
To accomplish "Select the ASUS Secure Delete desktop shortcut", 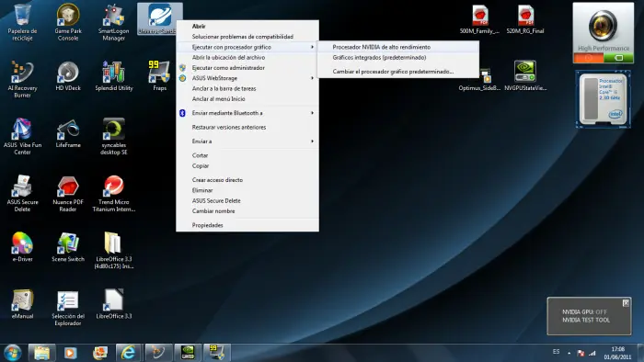I will pyautogui.click(x=22, y=194).
